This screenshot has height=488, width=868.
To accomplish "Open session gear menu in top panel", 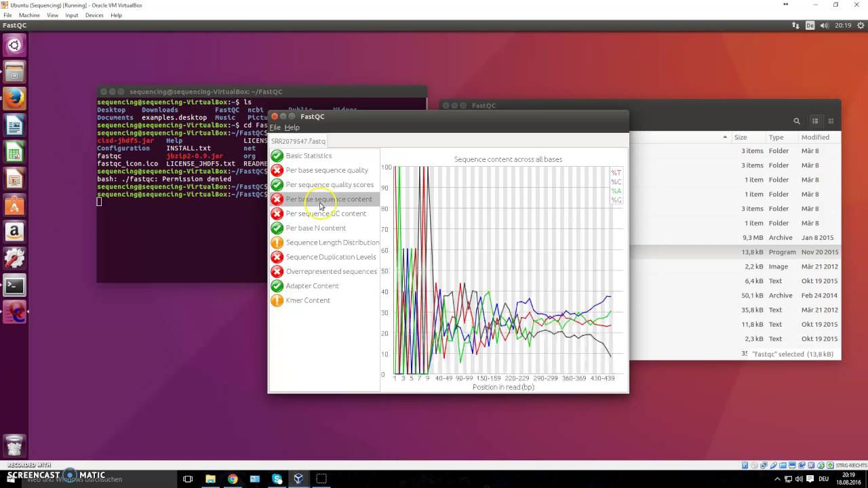I will pos(859,26).
